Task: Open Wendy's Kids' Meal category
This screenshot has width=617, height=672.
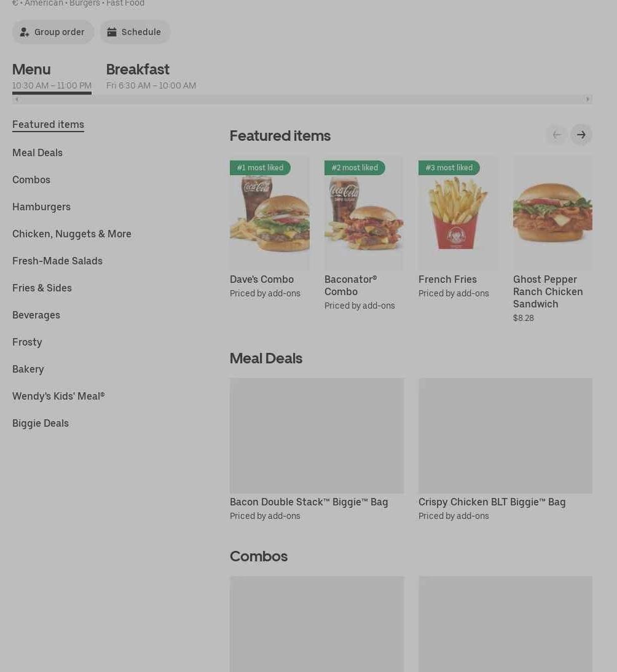Action: tap(58, 396)
